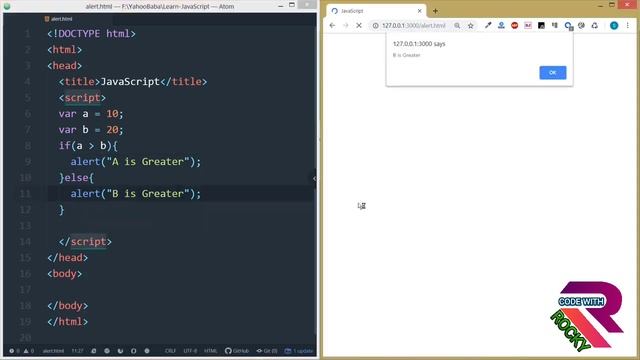Place cursor on 'if(a > b){' line
Screen dimensions: 640x360
click(x=88, y=145)
